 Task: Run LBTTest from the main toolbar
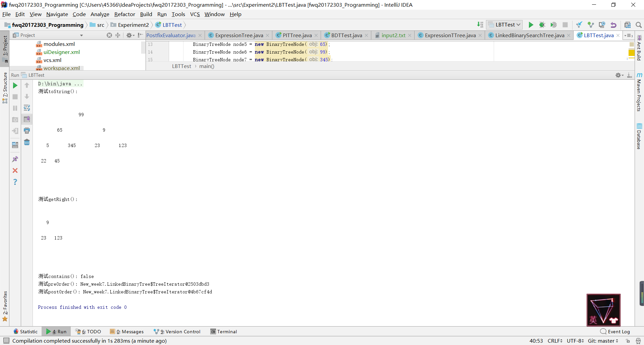[531, 25]
